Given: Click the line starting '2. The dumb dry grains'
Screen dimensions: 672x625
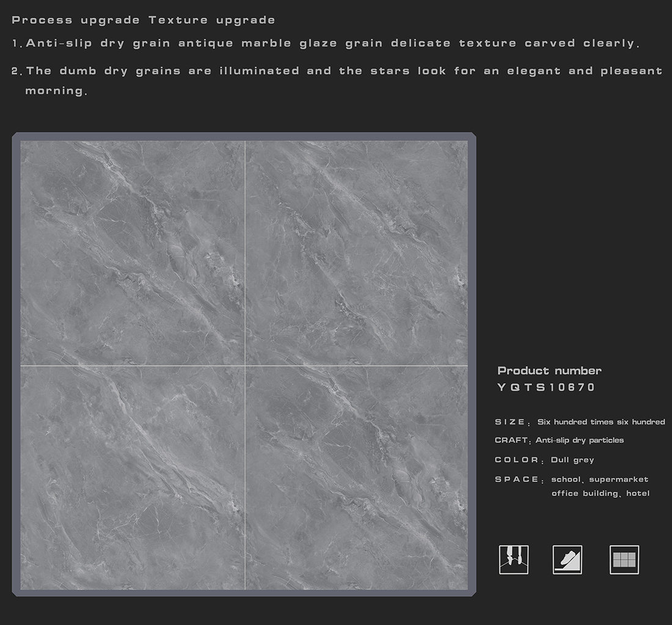Looking at the screenshot, I should [337, 71].
